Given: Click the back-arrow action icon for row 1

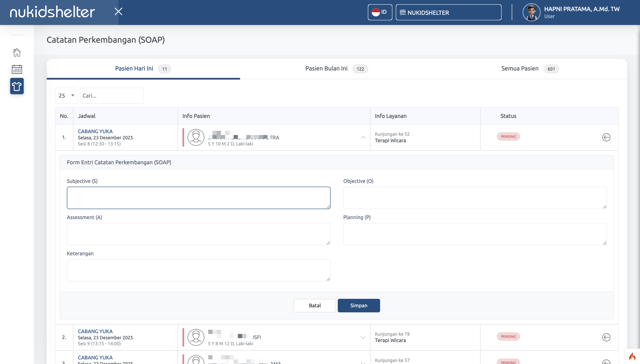Looking at the screenshot, I should [x=606, y=137].
